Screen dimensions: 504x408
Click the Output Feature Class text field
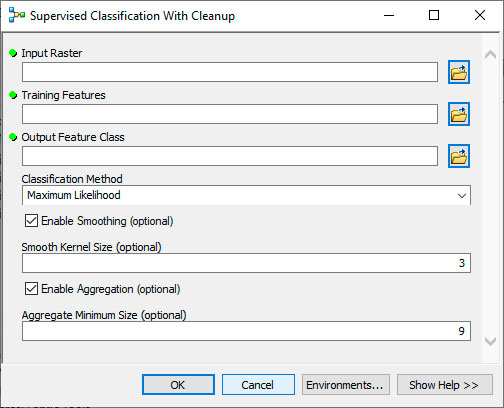230,156
